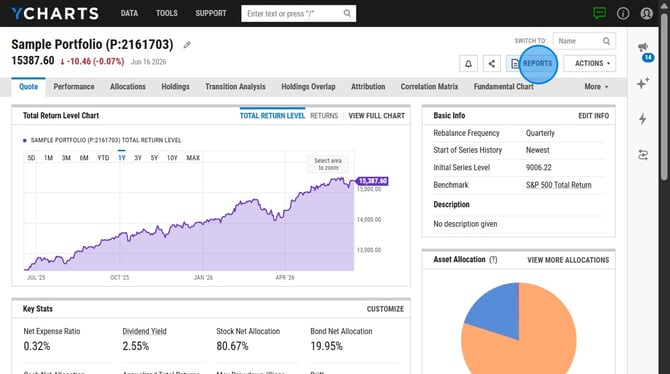Switch to the Allocations tab

point(128,87)
